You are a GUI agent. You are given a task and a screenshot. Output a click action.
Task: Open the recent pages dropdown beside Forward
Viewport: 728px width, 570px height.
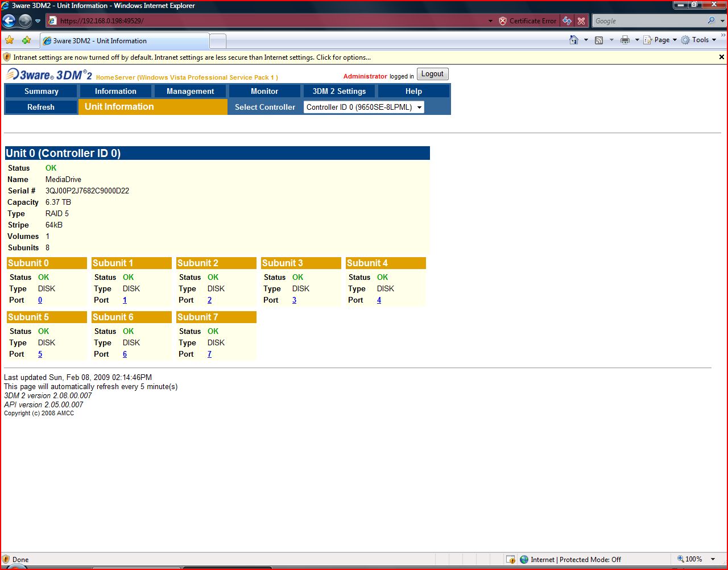point(38,21)
